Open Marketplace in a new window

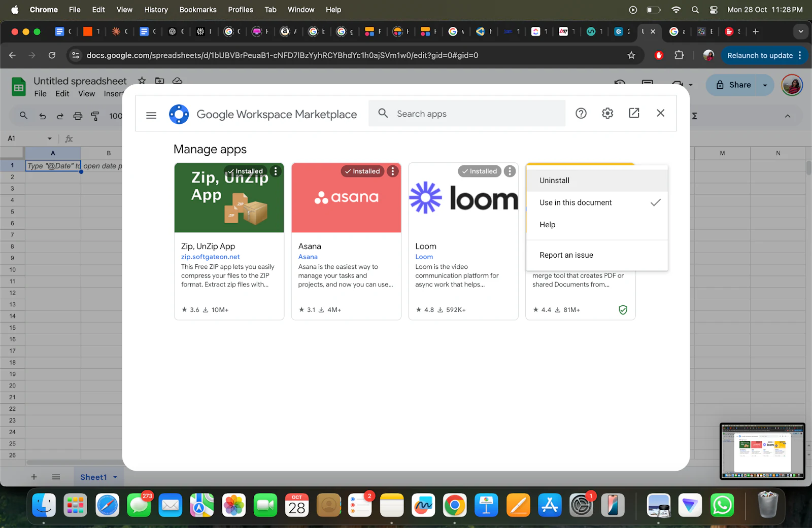634,113
